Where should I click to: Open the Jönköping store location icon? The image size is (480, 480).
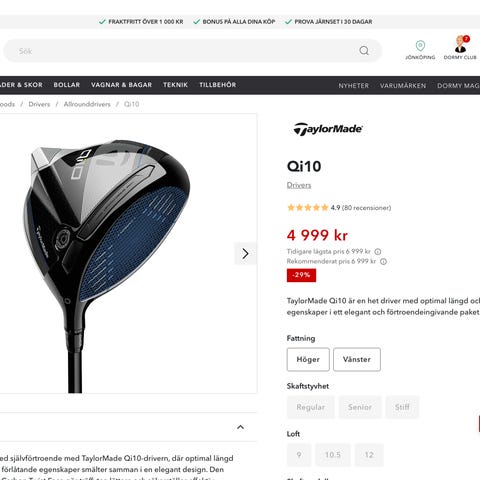(420, 46)
